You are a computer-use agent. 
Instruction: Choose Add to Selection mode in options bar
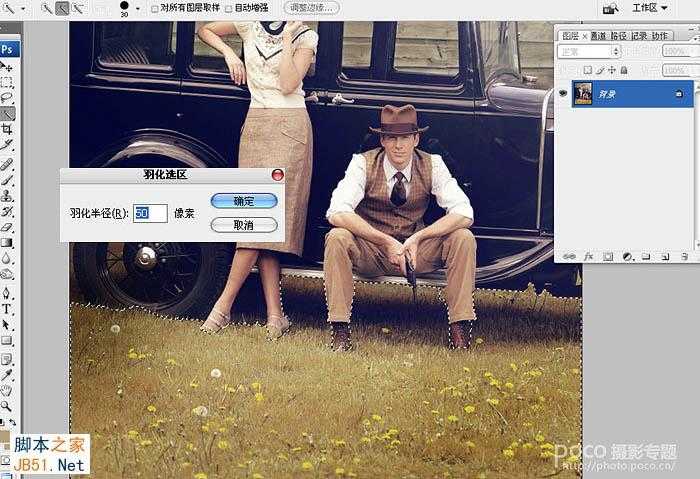[x=62, y=8]
